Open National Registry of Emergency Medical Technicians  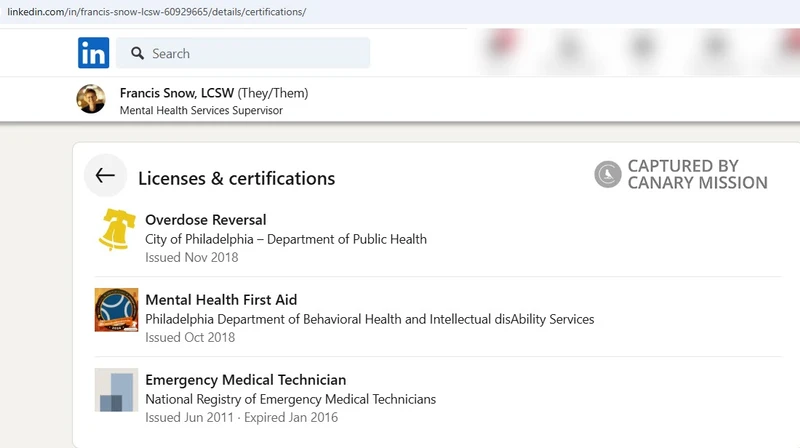pyautogui.click(x=290, y=399)
